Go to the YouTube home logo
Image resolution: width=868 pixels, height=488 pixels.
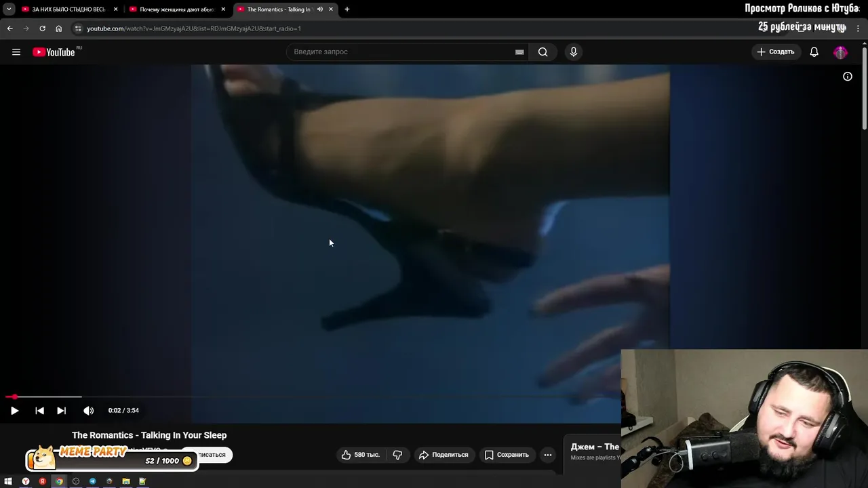[54, 52]
